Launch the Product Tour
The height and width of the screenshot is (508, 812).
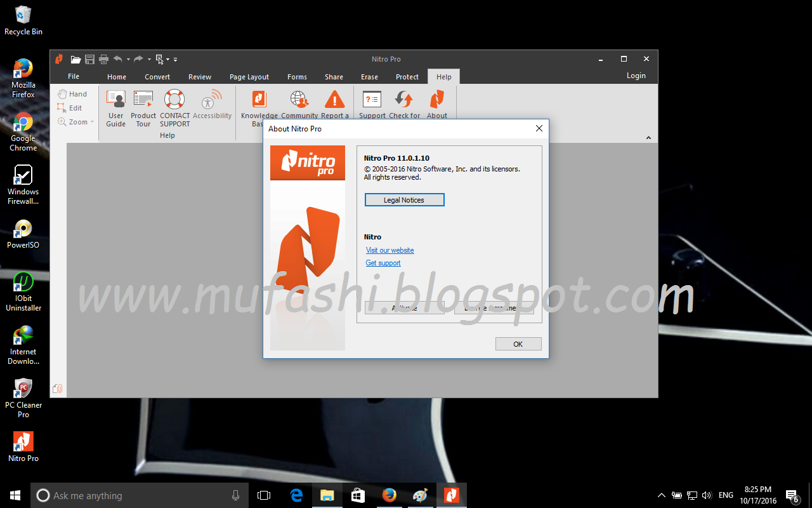[x=143, y=109]
